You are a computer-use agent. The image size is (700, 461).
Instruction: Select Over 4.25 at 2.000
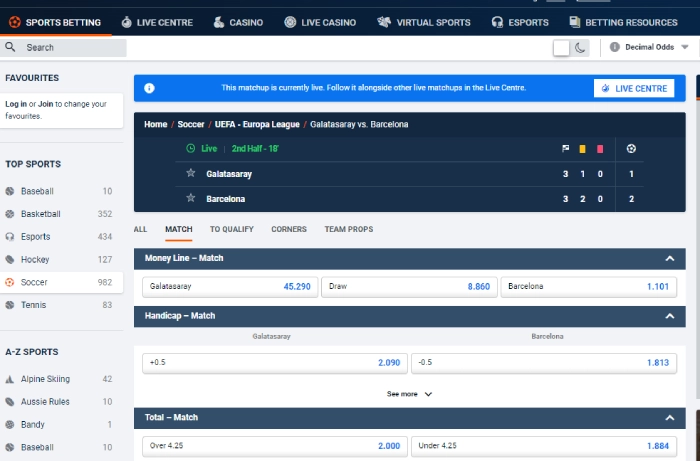coord(275,446)
